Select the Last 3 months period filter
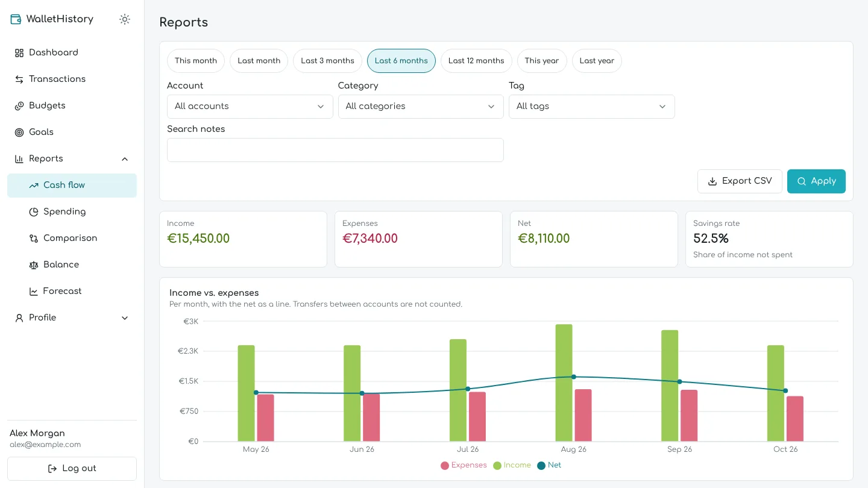This screenshot has height=488, width=868. tap(327, 61)
